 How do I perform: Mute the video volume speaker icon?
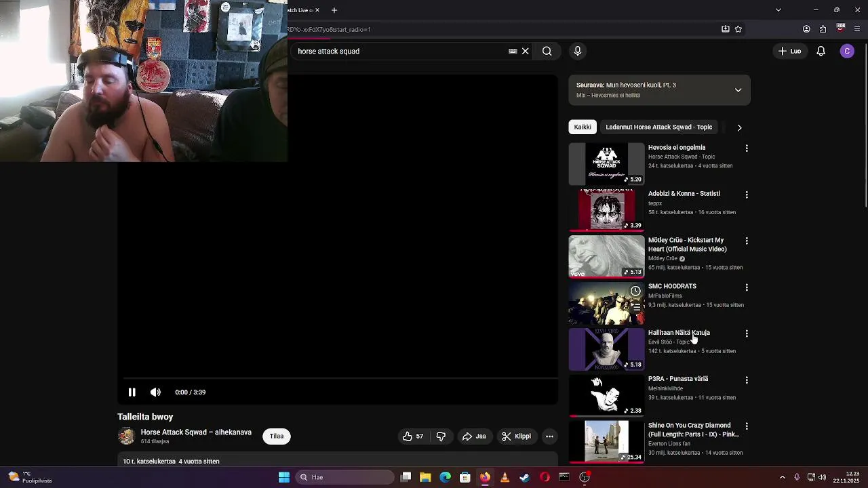point(155,392)
